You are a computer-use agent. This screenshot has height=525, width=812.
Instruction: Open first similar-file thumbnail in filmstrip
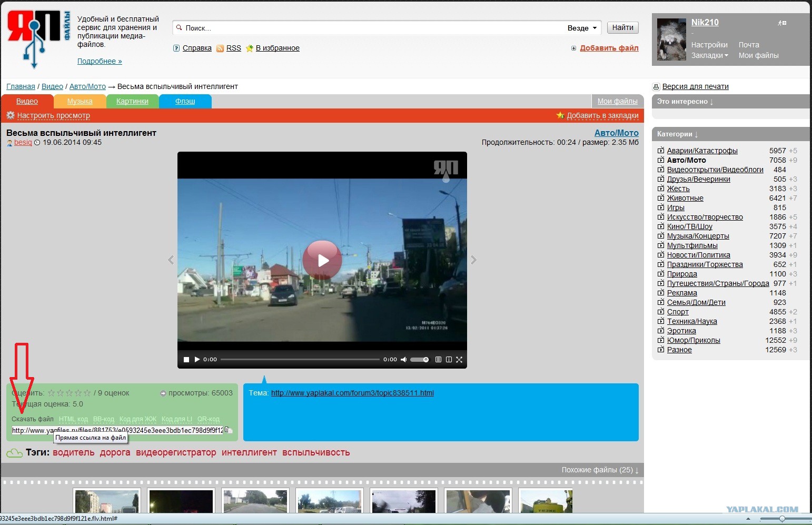pos(107,501)
